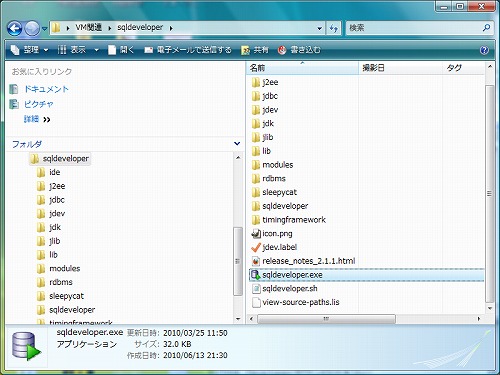
Task: Expand the arrow after sqldeveloper breadcrumb
Action: pos(171,28)
